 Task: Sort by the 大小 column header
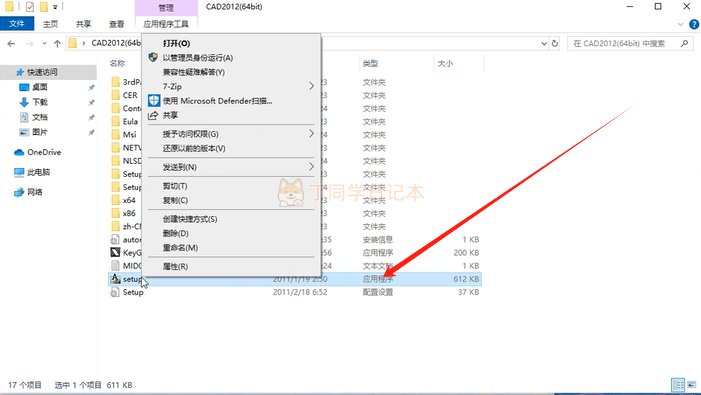pyautogui.click(x=445, y=63)
